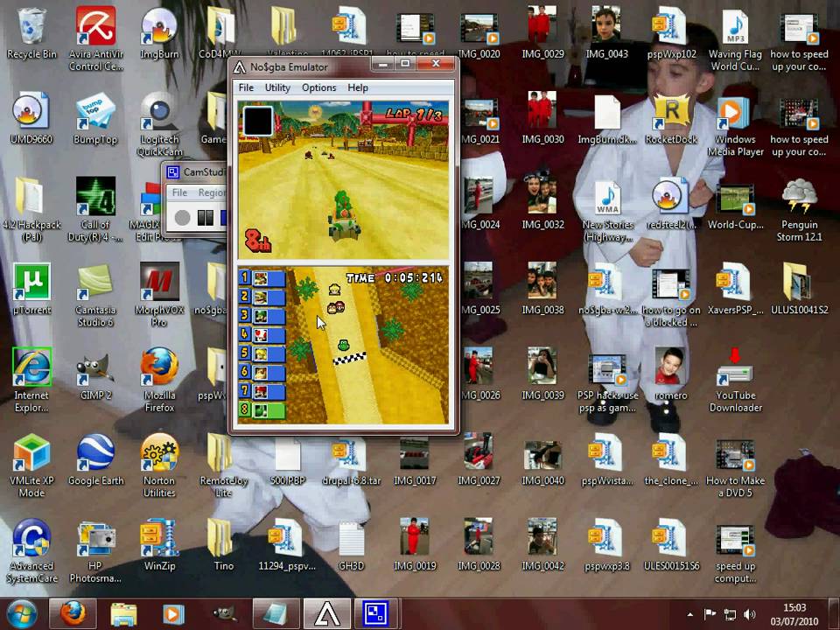Select the GIMP 2 desktop icon
Screen dimensions: 840x630
(95, 374)
